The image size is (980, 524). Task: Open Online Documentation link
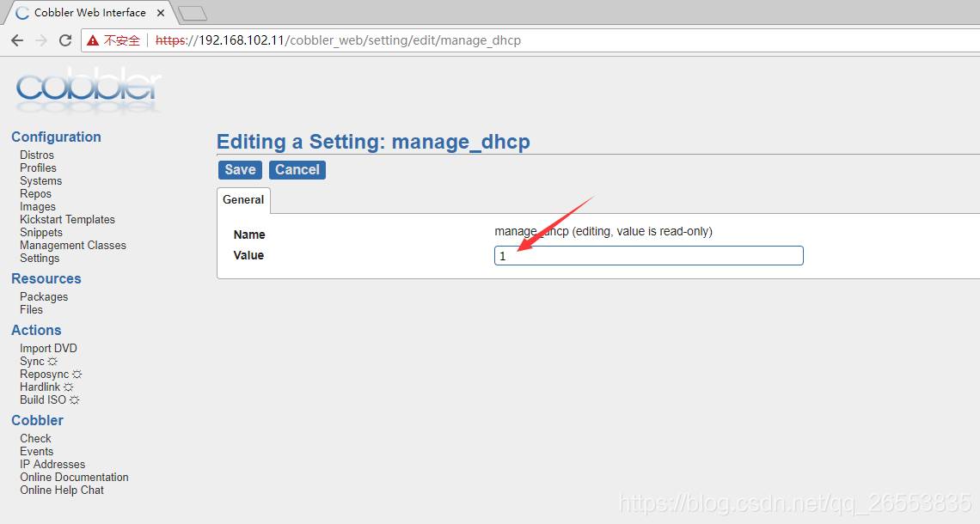[75, 478]
